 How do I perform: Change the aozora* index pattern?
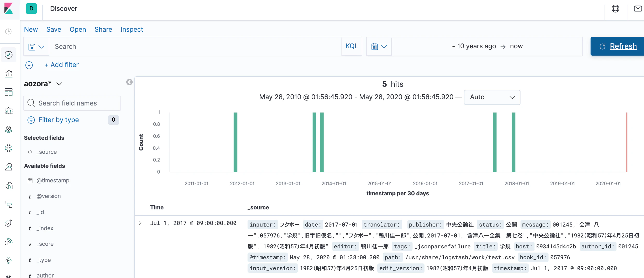[43, 84]
